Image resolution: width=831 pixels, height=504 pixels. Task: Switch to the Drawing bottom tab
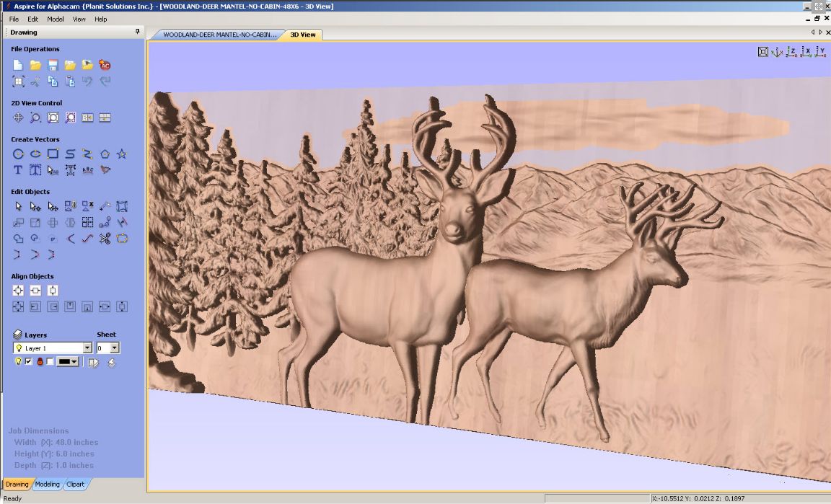click(17, 484)
